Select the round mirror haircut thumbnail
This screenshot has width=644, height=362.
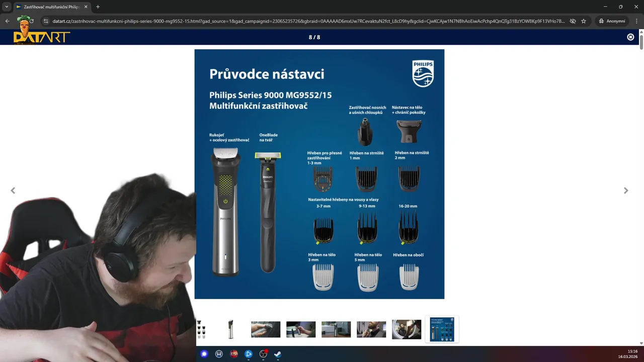click(x=407, y=329)
